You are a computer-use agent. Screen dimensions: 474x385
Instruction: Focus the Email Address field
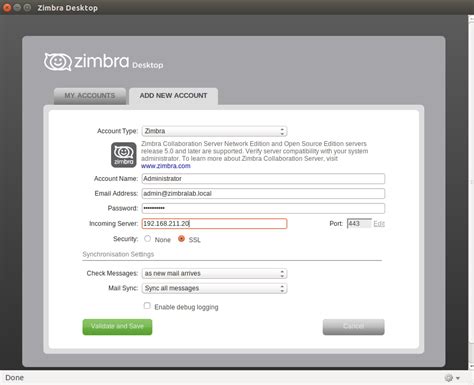tap(263, 194)
